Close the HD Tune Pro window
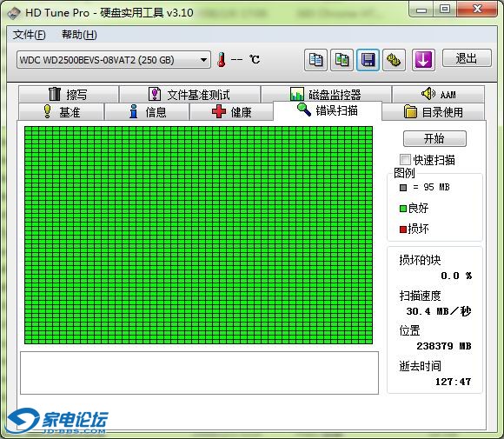Image resolution: width=504 pixels, height=439 pixels. (x=477, y=9)
